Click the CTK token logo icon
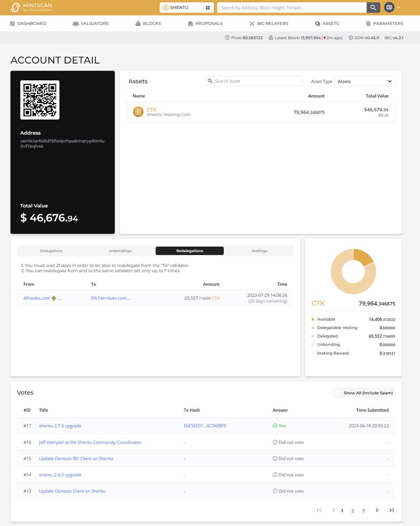This screenshot has height=526, width=420. coord(138,112)
